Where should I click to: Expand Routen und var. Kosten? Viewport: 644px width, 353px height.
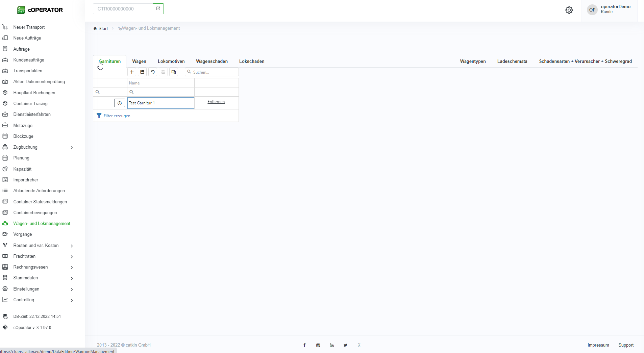[x=72, y=246]
